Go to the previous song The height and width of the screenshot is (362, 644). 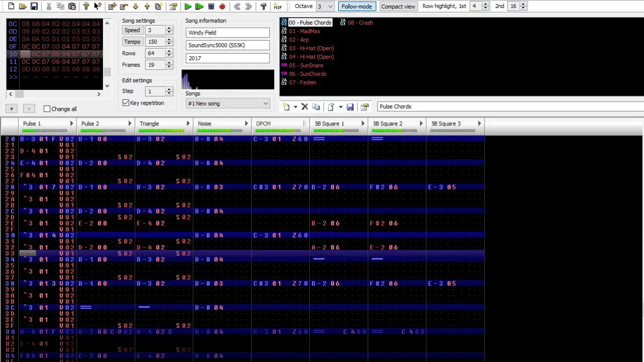coord(237,7)
